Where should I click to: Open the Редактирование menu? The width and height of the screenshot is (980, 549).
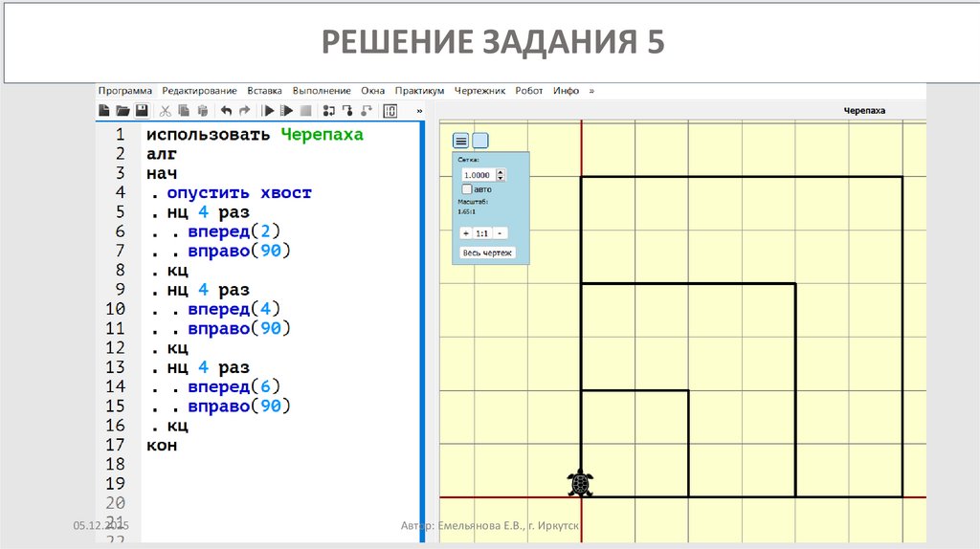[199, 91]
